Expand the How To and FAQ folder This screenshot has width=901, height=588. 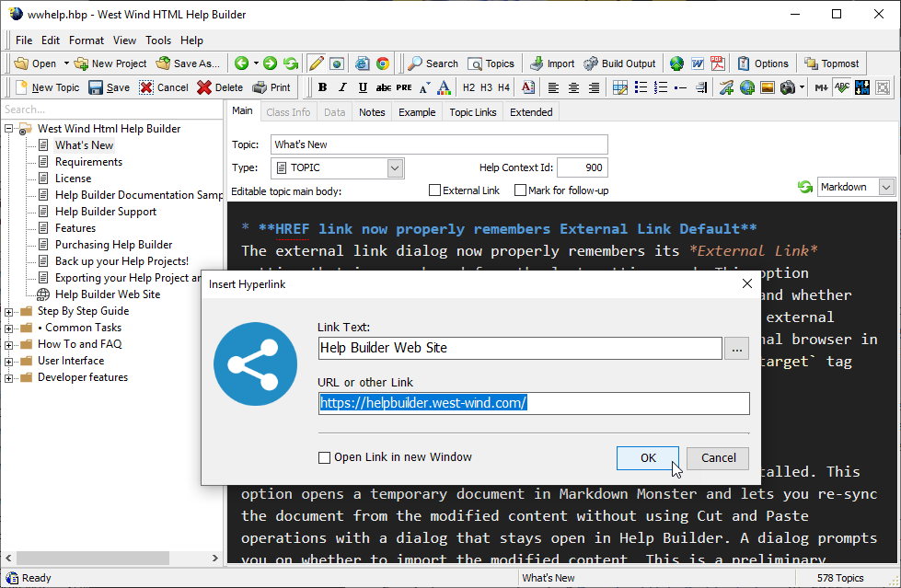tap(8, 345)
